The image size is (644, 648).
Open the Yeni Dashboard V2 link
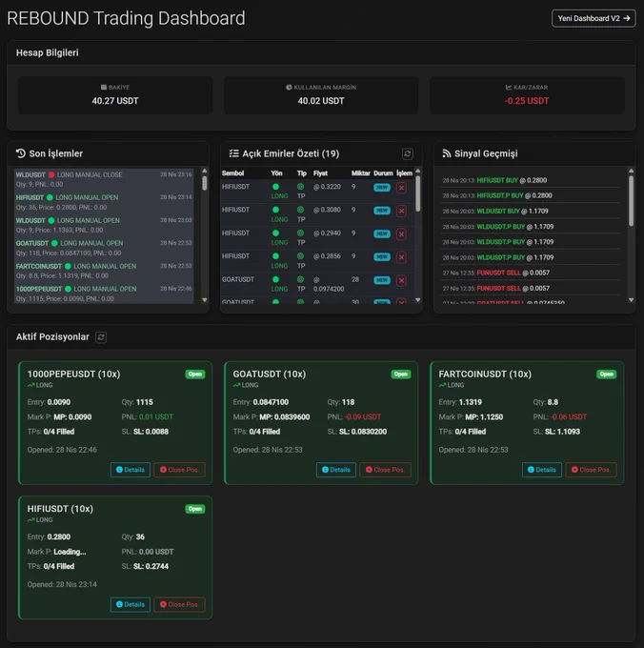click(594, 19)
